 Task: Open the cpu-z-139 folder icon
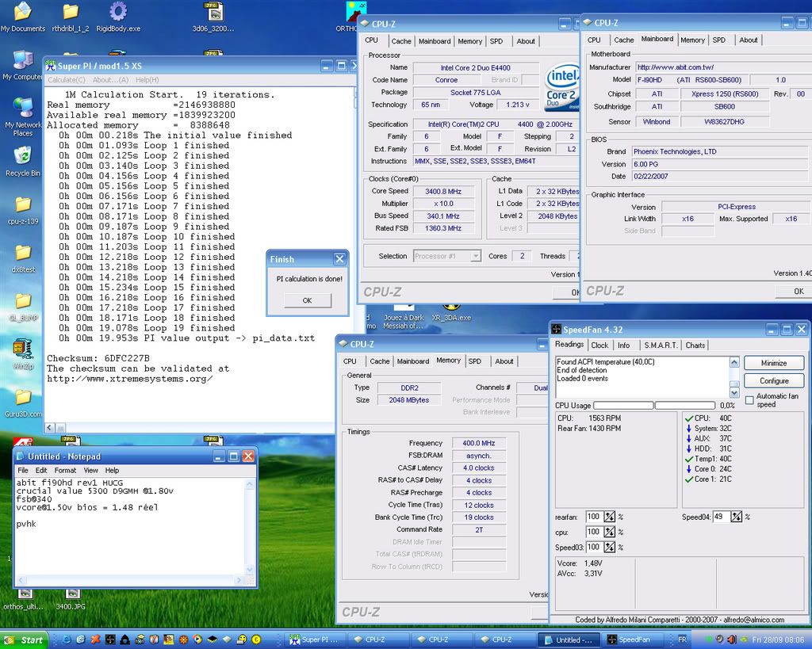coord(22,204)
